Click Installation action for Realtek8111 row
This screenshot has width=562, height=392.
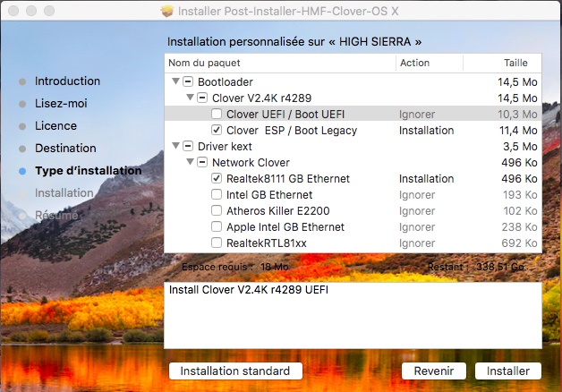[427, 179]
